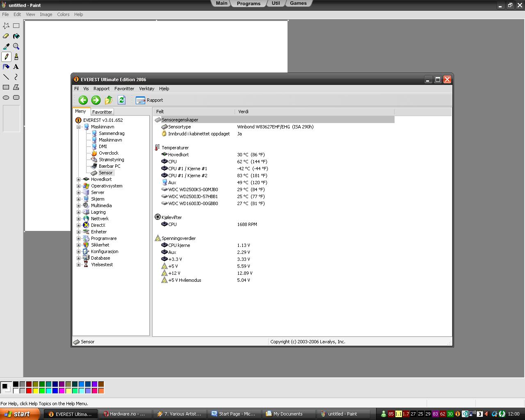Collapse the Maskinnavn tree node
The image size is (525, 420).
79,127
